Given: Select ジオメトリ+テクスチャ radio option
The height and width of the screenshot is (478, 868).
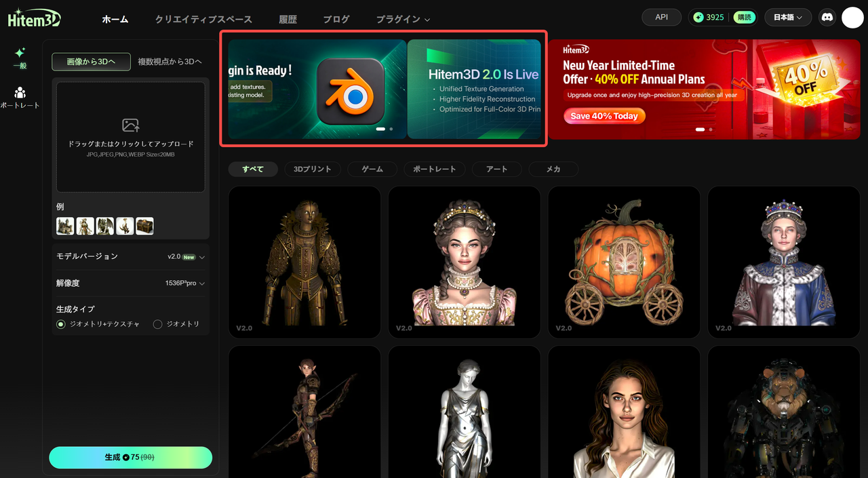Looking at the screenshot, I should pos(62,324).
